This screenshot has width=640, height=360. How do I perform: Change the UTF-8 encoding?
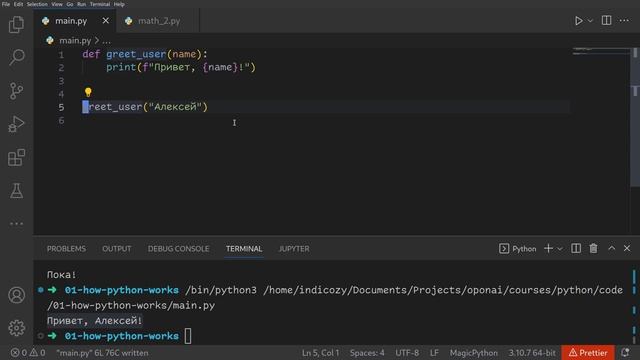[x=407, y=353]
